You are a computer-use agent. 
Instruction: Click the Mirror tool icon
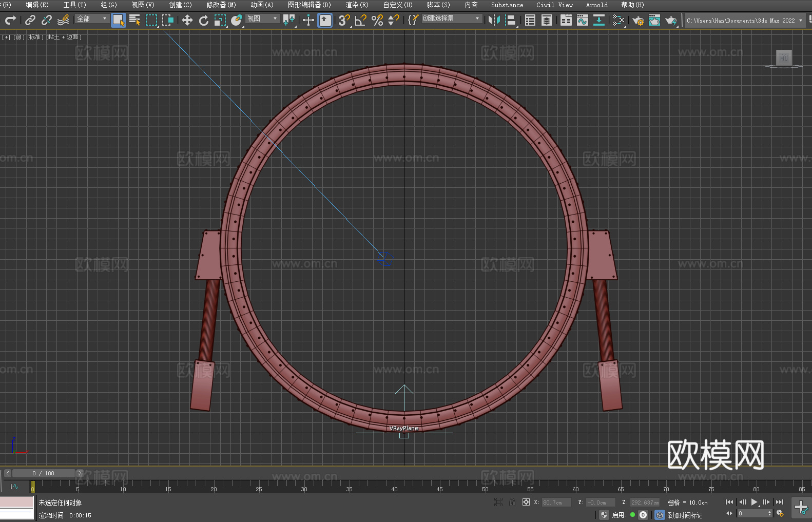(x=494, y=20)
